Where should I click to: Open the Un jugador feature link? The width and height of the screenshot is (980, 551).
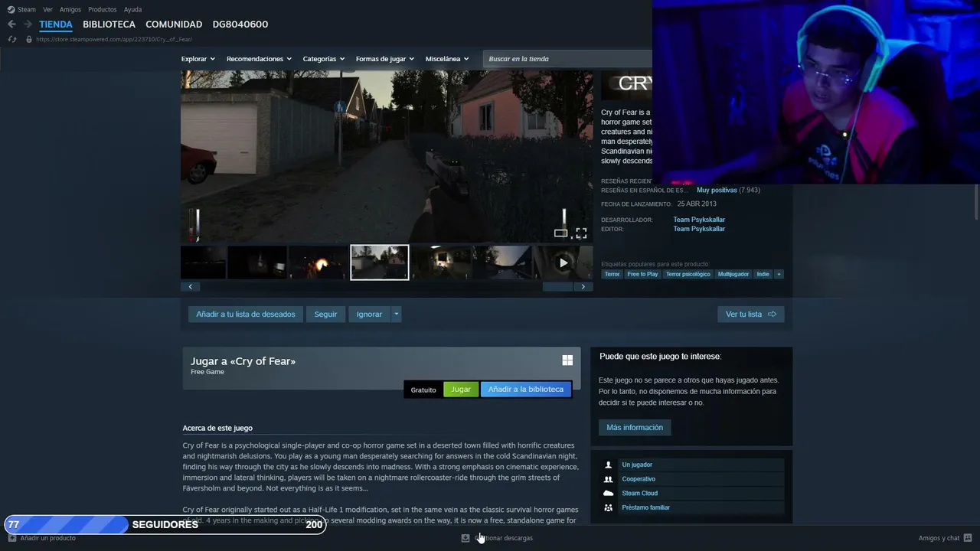(x=637, y=465)
